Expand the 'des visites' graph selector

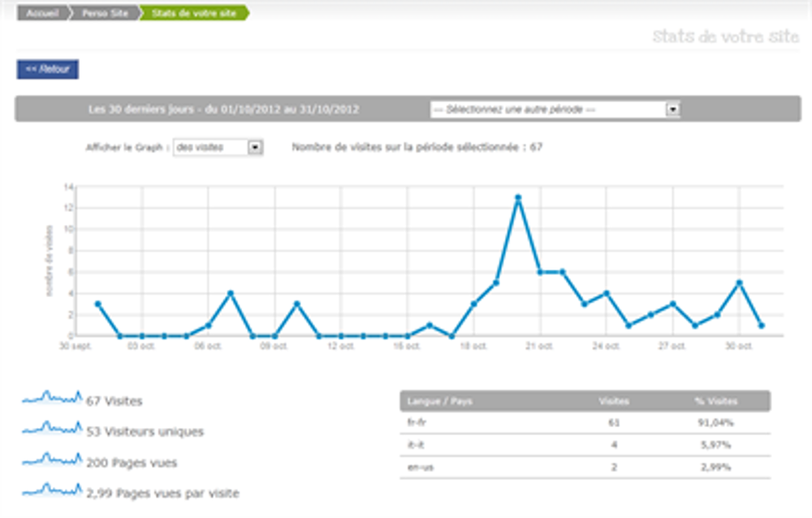(x=218, y=148)
